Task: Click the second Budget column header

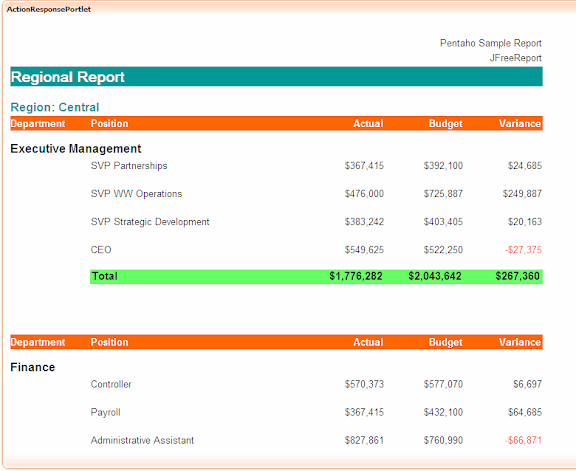Action: [445, 342]
